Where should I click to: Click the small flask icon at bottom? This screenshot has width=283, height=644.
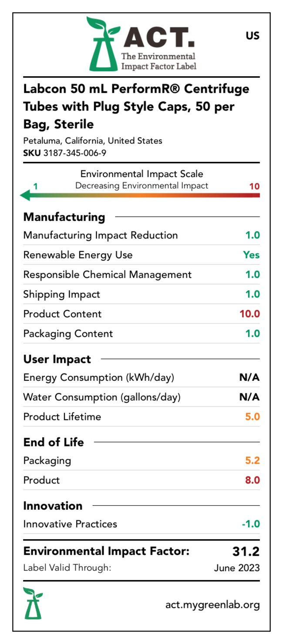[x=33, y=603]
